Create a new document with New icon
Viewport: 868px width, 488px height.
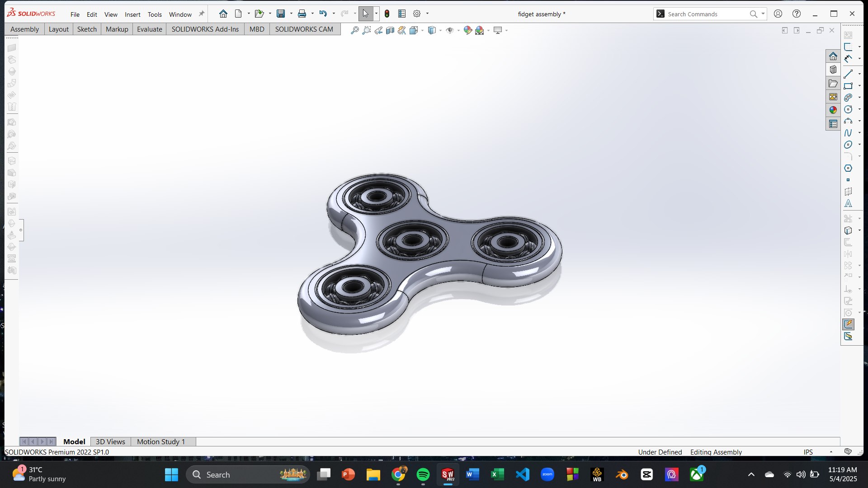pyautogui.click(x=238, y=14)
